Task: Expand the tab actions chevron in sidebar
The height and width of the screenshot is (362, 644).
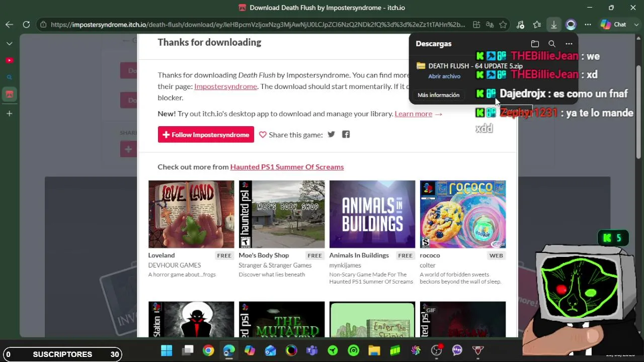Action: [9, 44]
